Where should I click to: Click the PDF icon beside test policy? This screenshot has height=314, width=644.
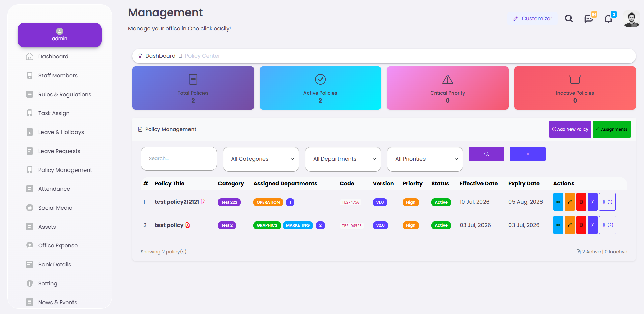188,225
